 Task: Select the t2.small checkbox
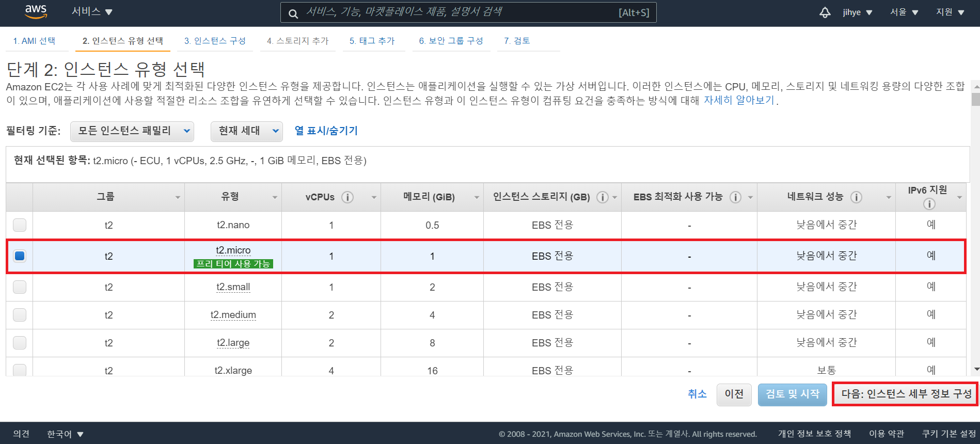click(20, 287)
